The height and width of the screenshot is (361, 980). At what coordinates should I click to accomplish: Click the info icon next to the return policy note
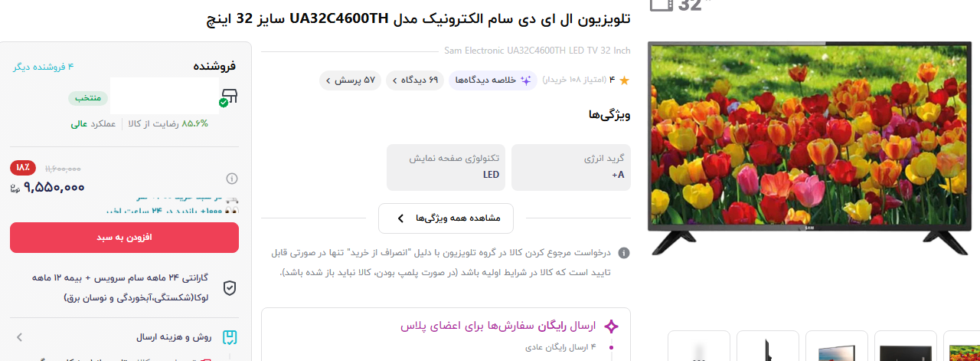pyautogui.click(x=624, y=252)
